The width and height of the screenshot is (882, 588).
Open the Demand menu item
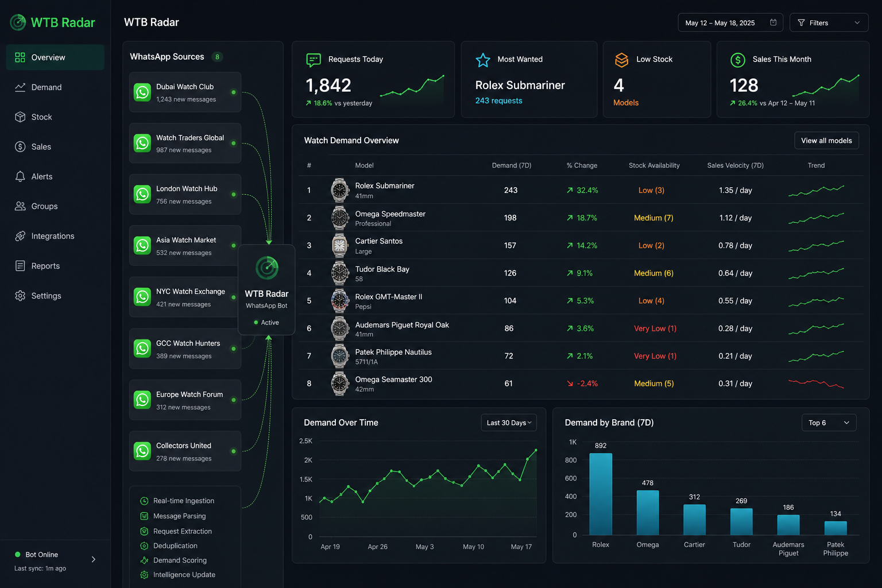click(x=55, y=87)
